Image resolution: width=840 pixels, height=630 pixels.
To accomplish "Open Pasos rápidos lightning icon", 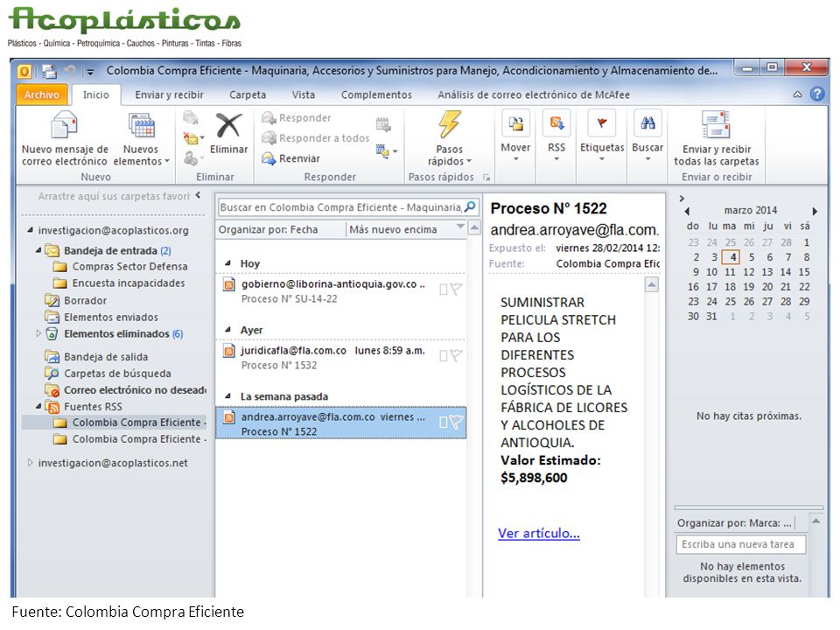I will [x=449, y=124].
